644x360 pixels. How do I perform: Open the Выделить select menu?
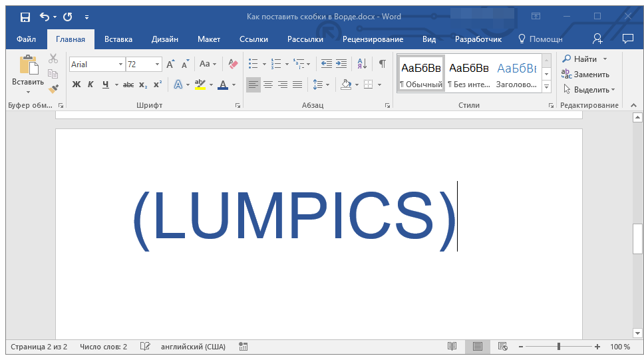589,90
